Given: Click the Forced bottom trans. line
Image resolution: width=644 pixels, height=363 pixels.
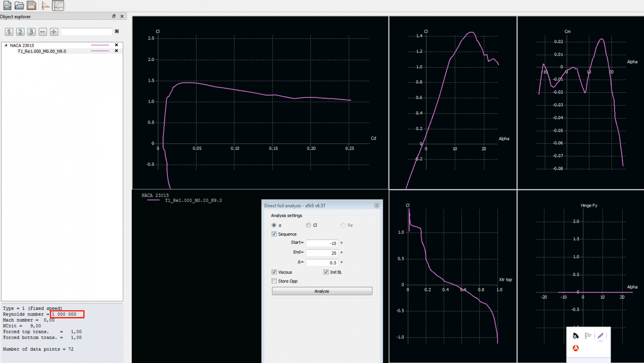Looking at the screenshot, I should [42, 337].
